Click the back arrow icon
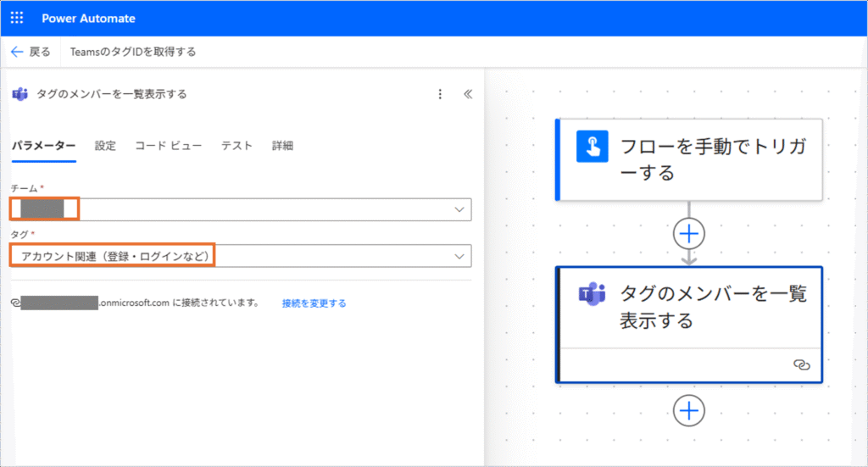This screenshot has height=467, width=868. (x=17, y=52)
